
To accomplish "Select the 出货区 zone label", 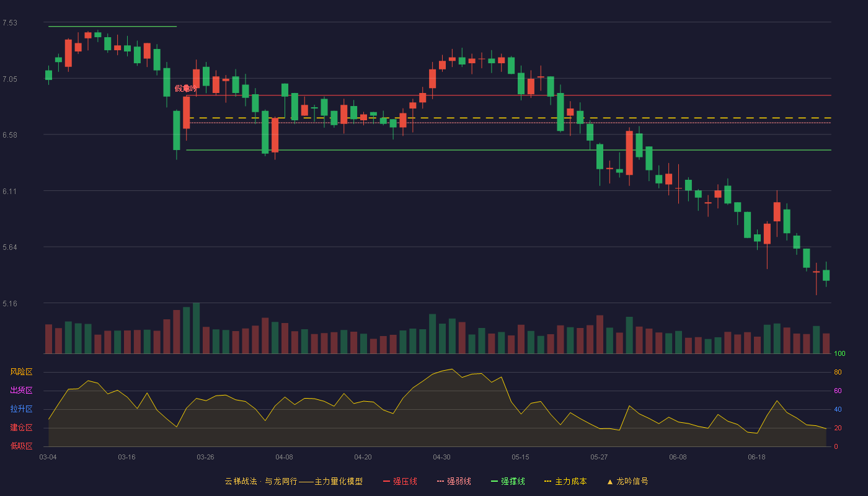I will (21, 391).
